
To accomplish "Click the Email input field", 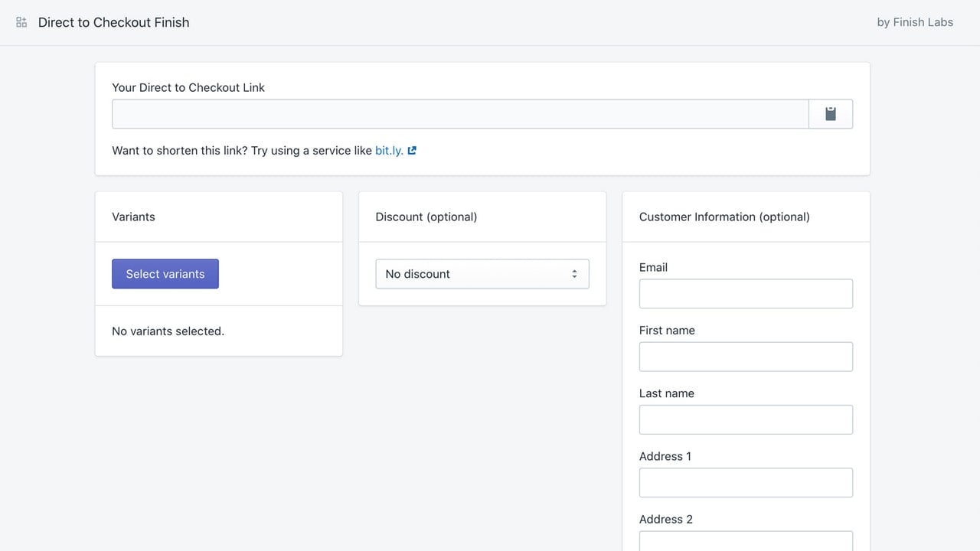I will coord(746,294).
